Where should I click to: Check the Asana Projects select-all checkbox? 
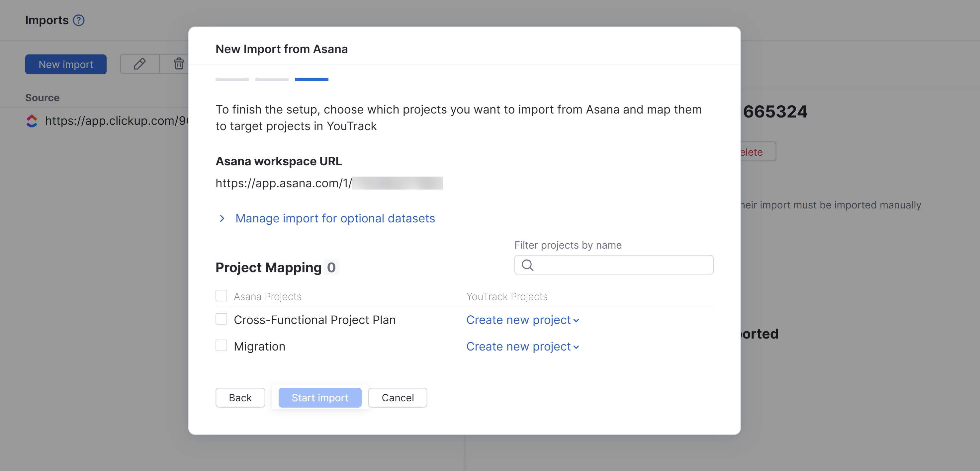point(222,296)
